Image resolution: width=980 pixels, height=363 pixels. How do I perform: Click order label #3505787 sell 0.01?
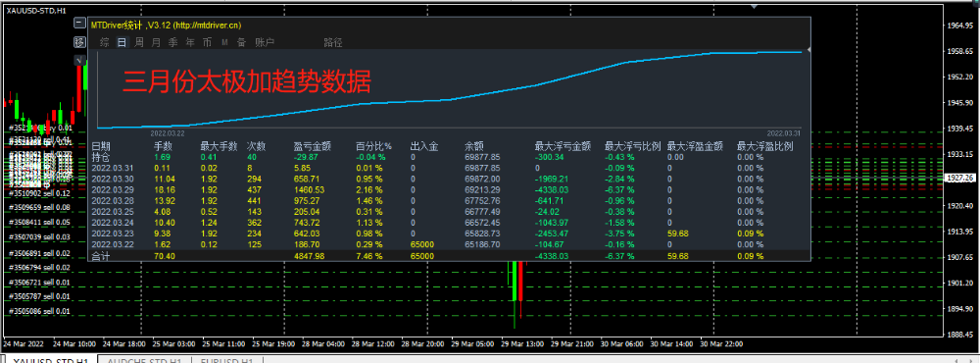click(40, 296)
